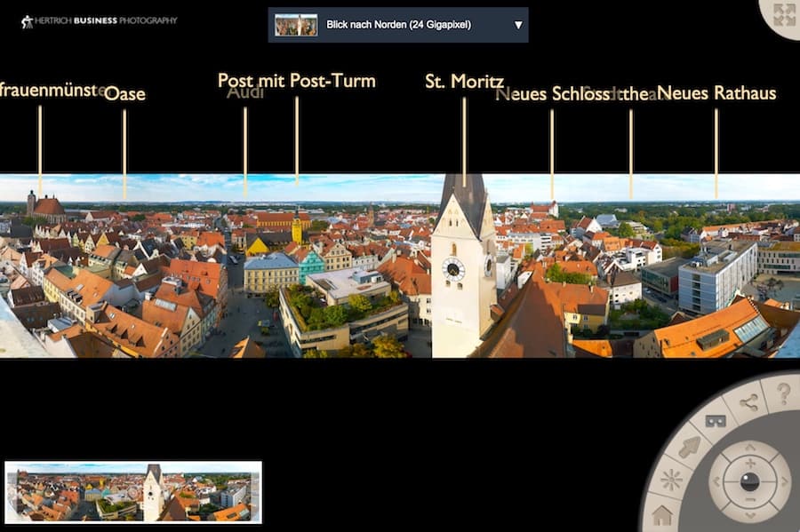Pan up using the up chevron
800x532 pixels.
750,448
